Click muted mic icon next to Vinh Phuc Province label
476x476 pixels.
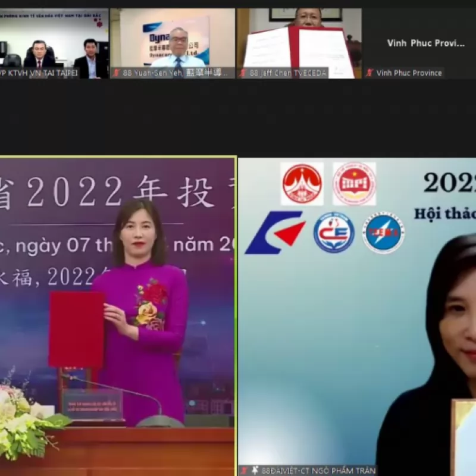tap(369, 73)
